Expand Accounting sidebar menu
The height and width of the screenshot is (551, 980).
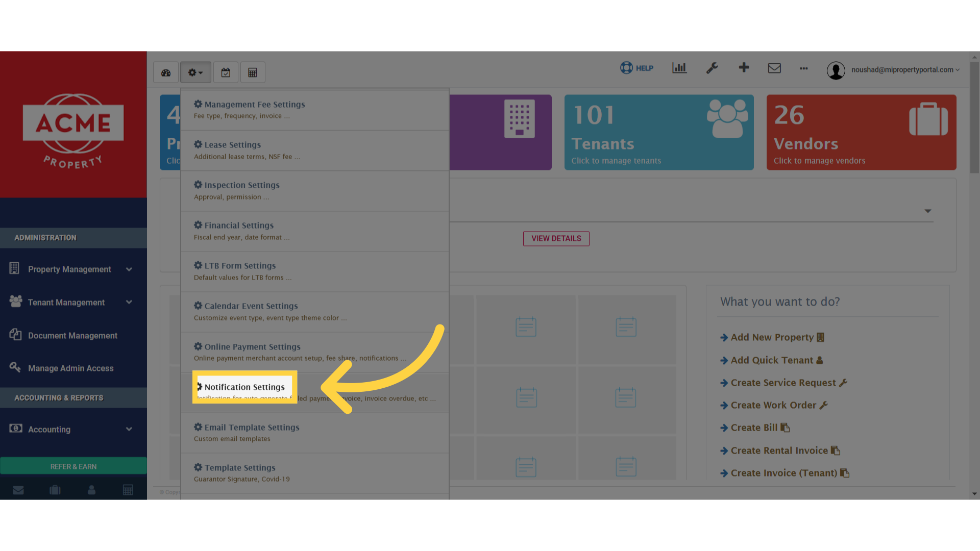tap(73, 429)
